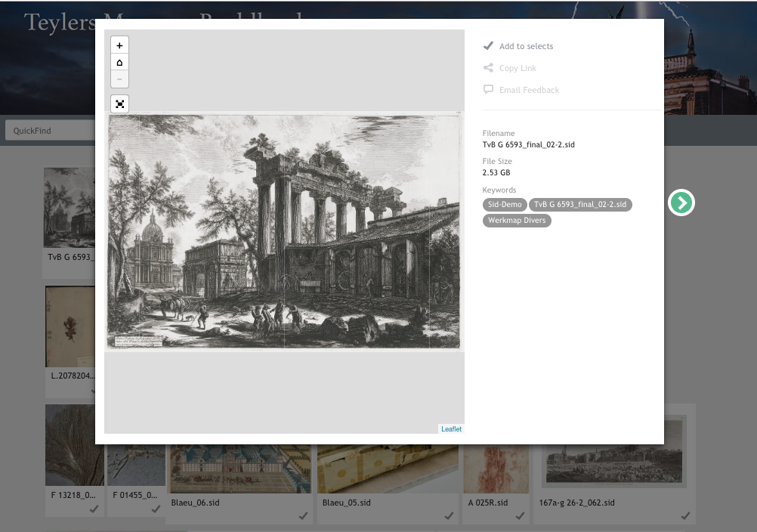Click the A 025R.sid file name
The width and height of the screenshot is (757, 532).
pyautogui.click(x=488, y=503)
